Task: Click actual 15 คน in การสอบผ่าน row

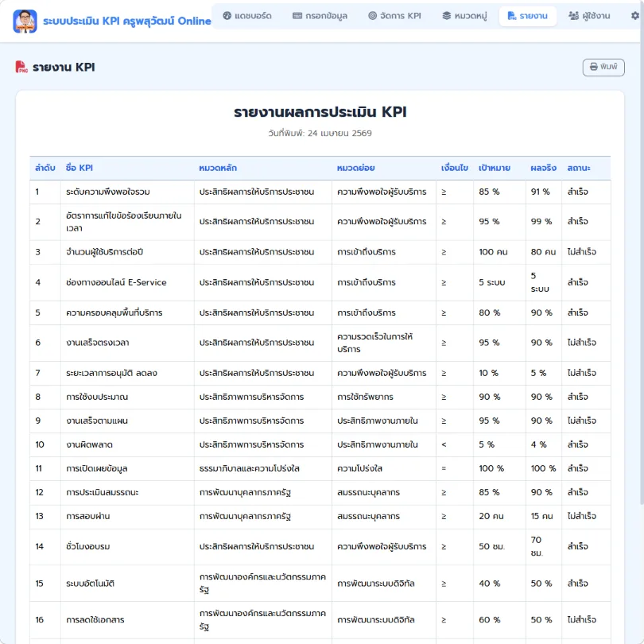Action: coord(541,516)
